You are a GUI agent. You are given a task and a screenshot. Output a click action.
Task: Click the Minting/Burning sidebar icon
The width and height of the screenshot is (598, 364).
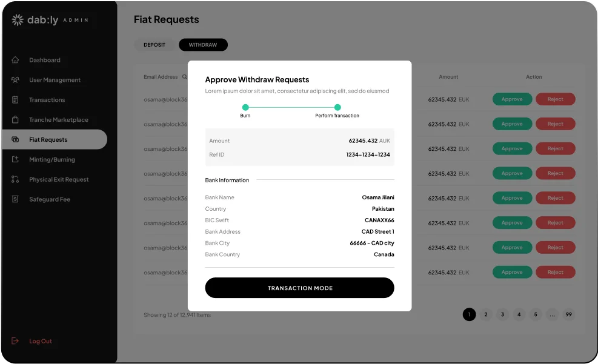click(x=16, y=160)
